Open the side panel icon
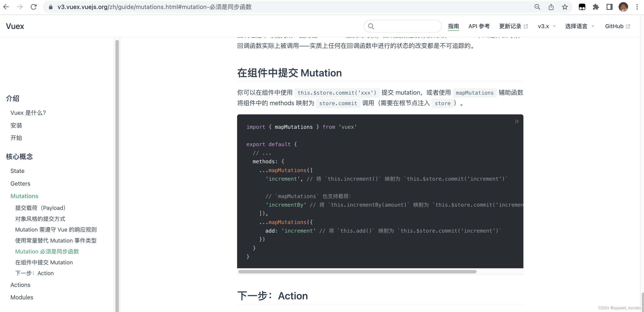Image resolution: width=644 pixels, height=312 pixels. (610, 7)
